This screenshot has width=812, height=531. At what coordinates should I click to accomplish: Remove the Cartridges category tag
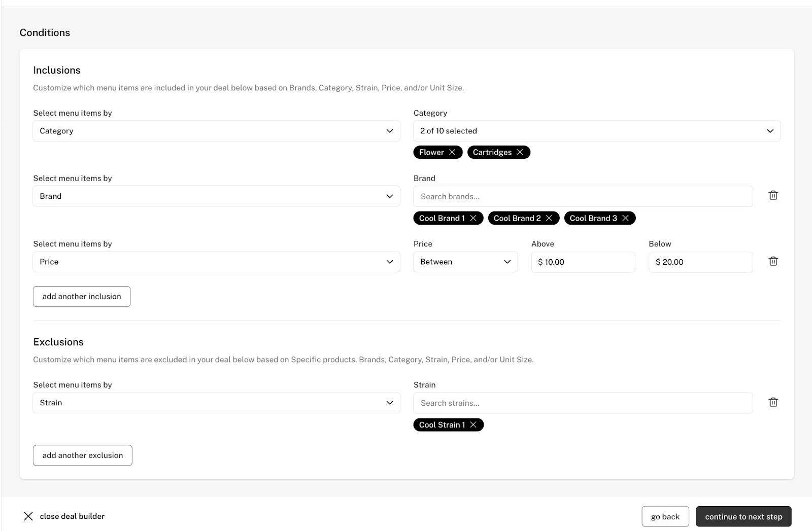(520, 152)
